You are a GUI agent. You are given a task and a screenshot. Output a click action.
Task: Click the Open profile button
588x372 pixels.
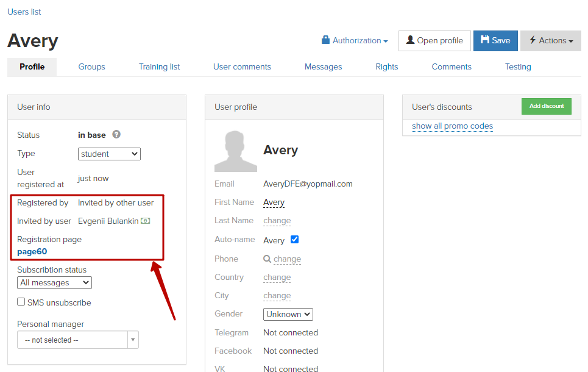pyautogui.click(x=434, y=41)
